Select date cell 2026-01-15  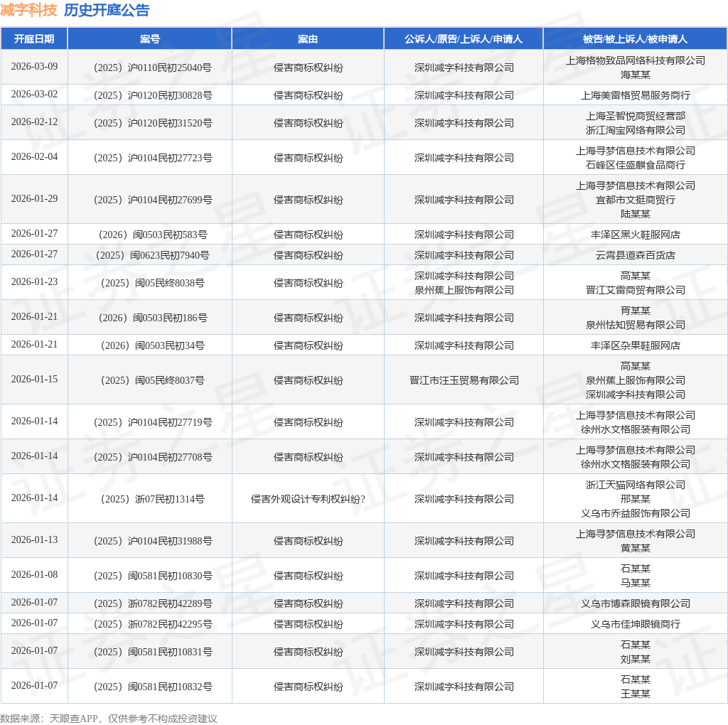point(34,380)
